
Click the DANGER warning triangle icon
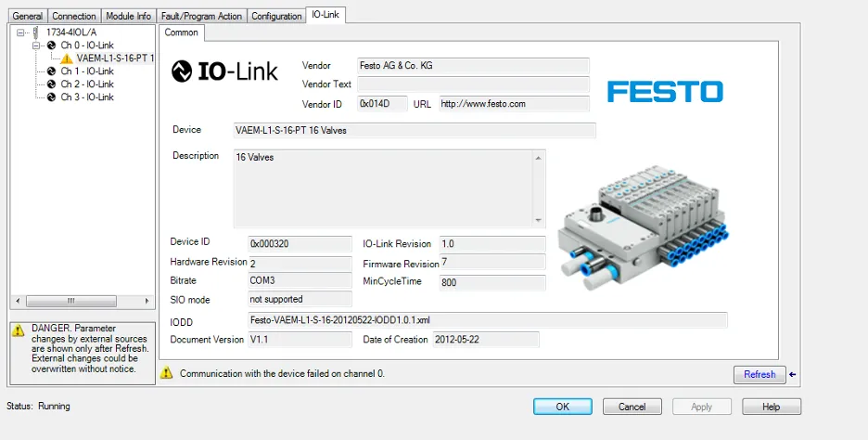[x=19, y=330]
